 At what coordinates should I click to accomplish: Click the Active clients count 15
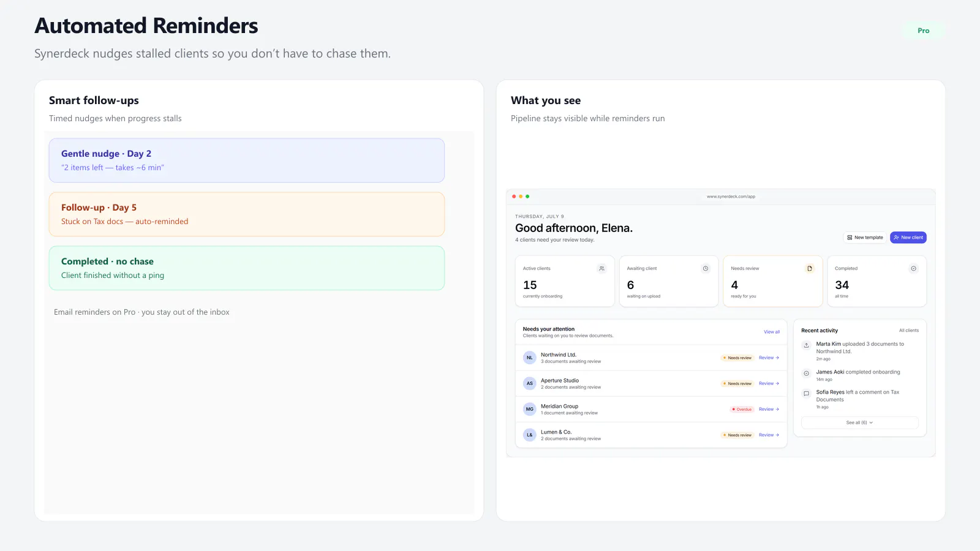(x=530, y=285)
